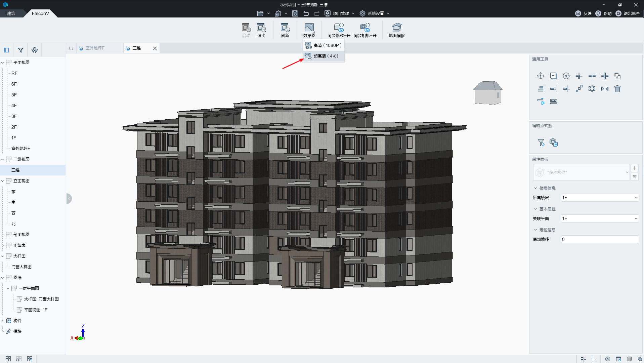The height and width of the screenshot is (363, 644).
Task: Click the circular Array tool icon
Action: pyautogui.click(x=592, y=89)
